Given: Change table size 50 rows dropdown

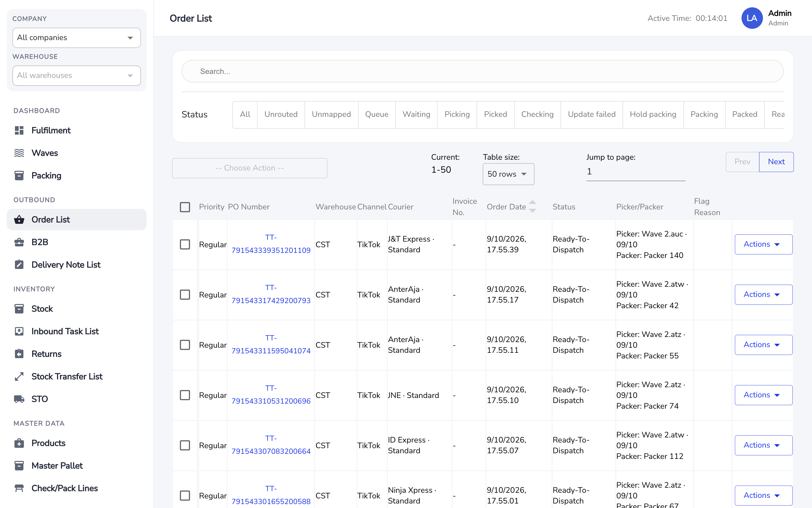Looking at the screenshot, I should 508,174.
